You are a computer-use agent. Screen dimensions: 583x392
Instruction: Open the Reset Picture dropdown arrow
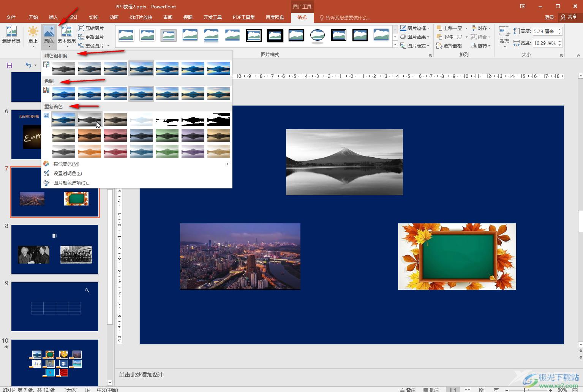[x=109, y=46]
